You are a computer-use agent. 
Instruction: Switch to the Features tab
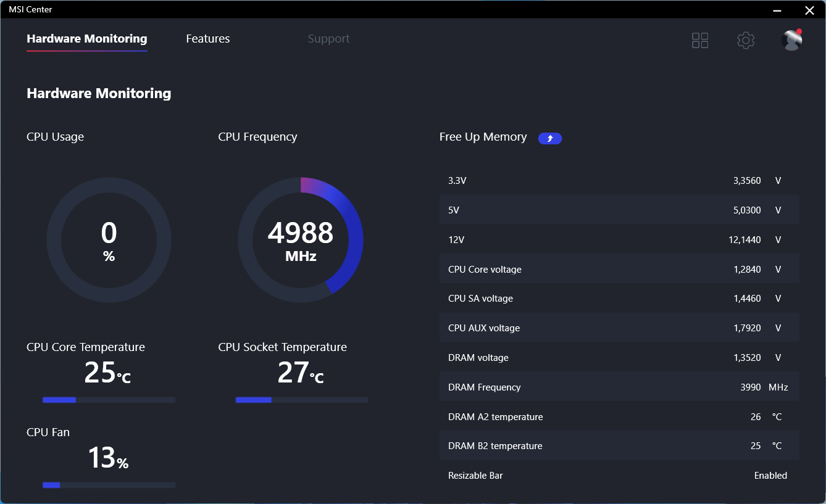point(208,39)
